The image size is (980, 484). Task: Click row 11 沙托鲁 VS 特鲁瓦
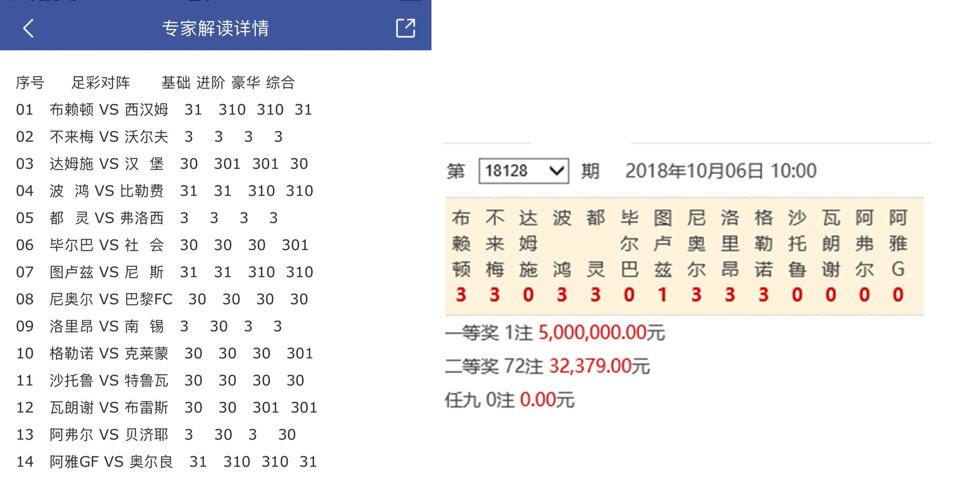160,381
